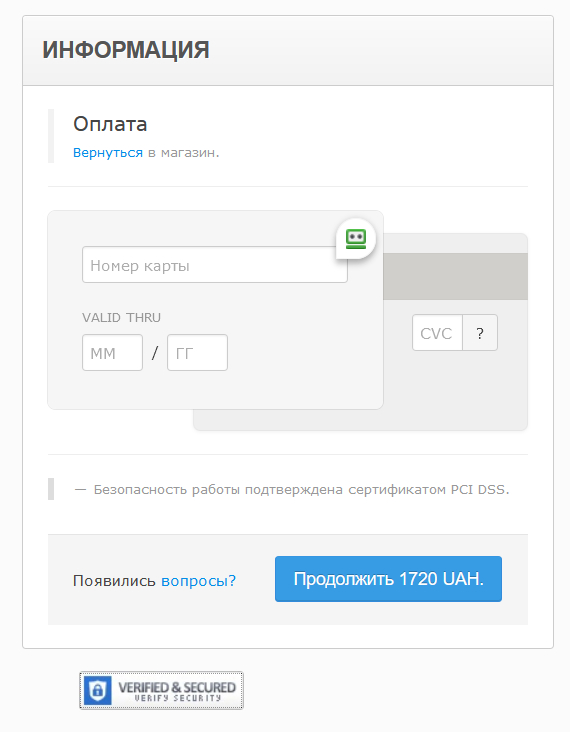Click the VERIFY SECURITY caption in badge
The height and width of the screenshot is (732, 570).
click(178, 698)
